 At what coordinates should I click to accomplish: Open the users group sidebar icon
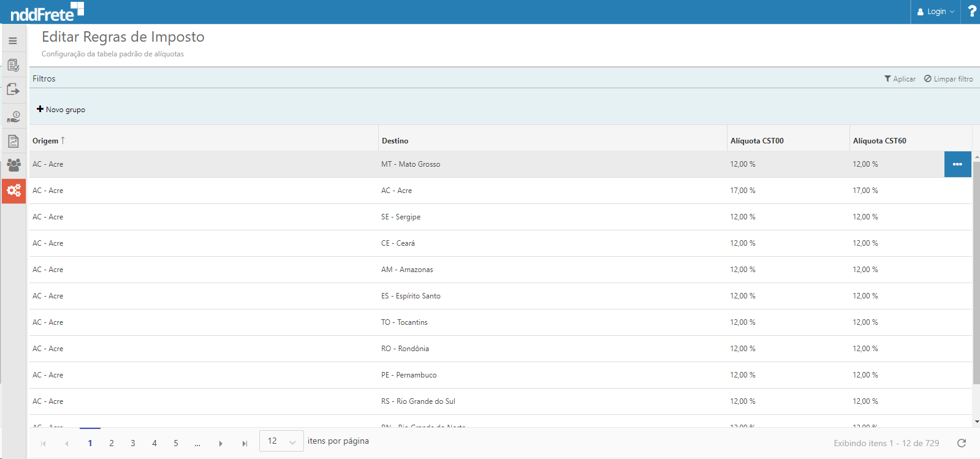13,165
